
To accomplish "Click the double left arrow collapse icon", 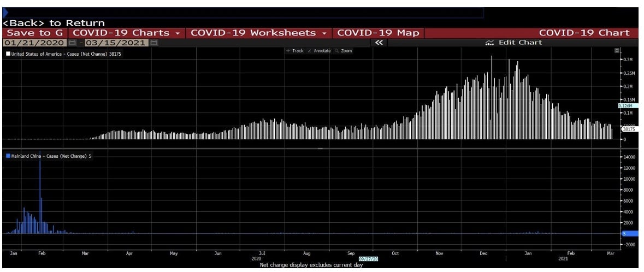I will tap(379, 43).
